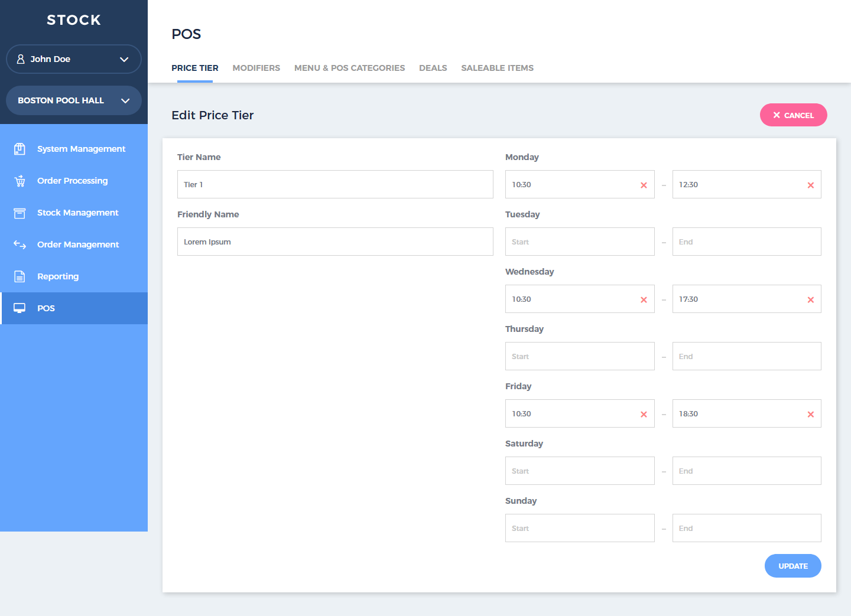Open the Reporting document icon
851x616 pixels.
click(x=20, y=276)
